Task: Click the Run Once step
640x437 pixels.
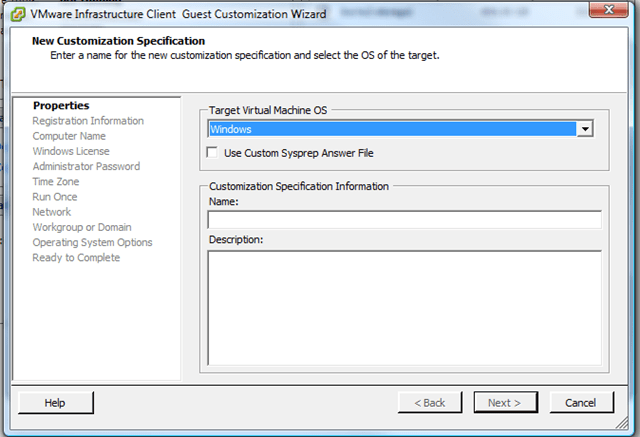Action: (55, 197)
